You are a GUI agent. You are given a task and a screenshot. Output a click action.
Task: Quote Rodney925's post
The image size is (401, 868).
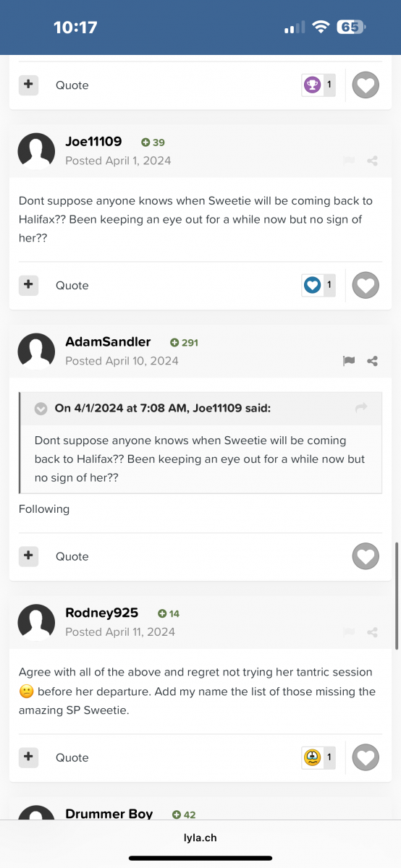tap(72, 757)
